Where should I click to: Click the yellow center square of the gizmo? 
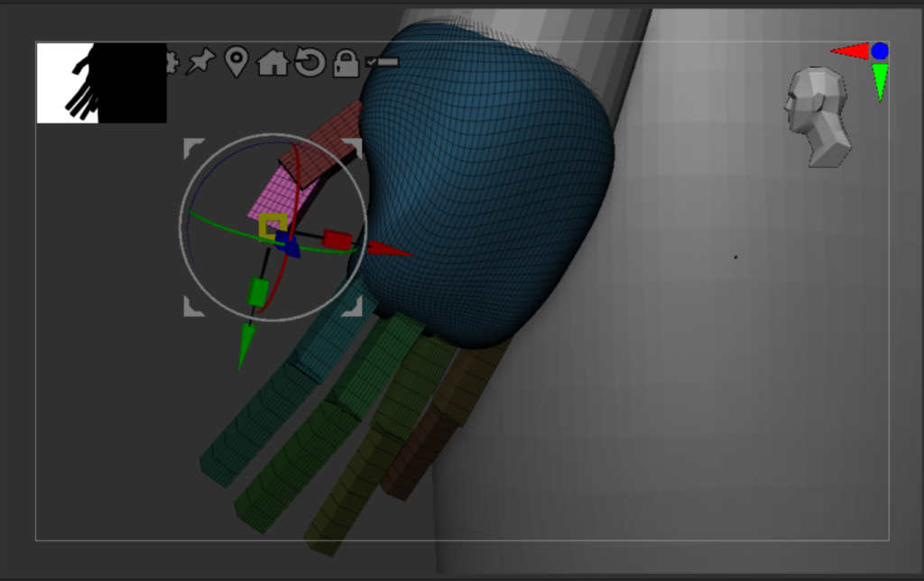(x=273, y=226)
